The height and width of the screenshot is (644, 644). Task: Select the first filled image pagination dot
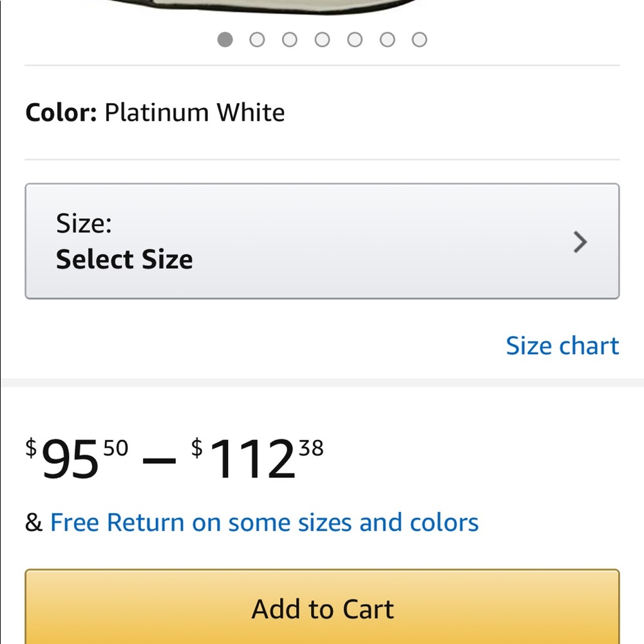[225, 40]
